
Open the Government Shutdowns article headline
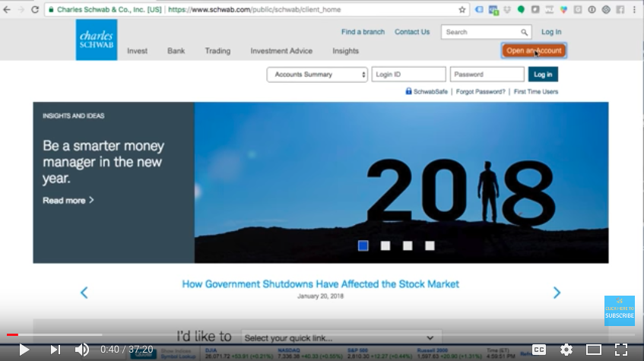320,284
